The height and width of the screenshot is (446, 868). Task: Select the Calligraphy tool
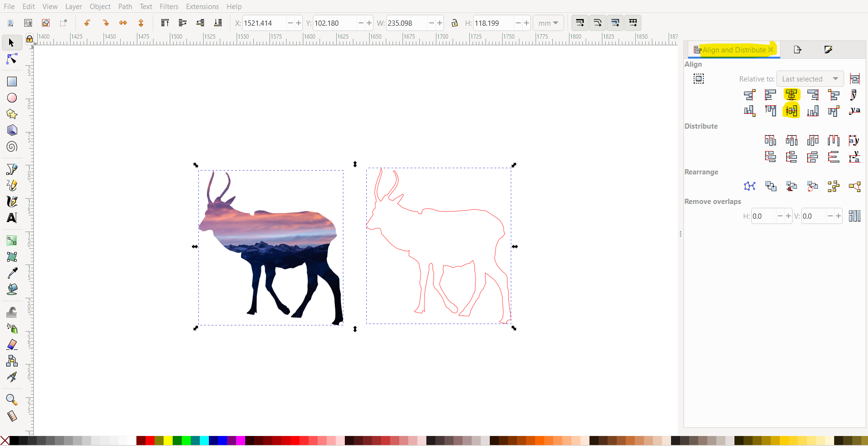[11, 201]
